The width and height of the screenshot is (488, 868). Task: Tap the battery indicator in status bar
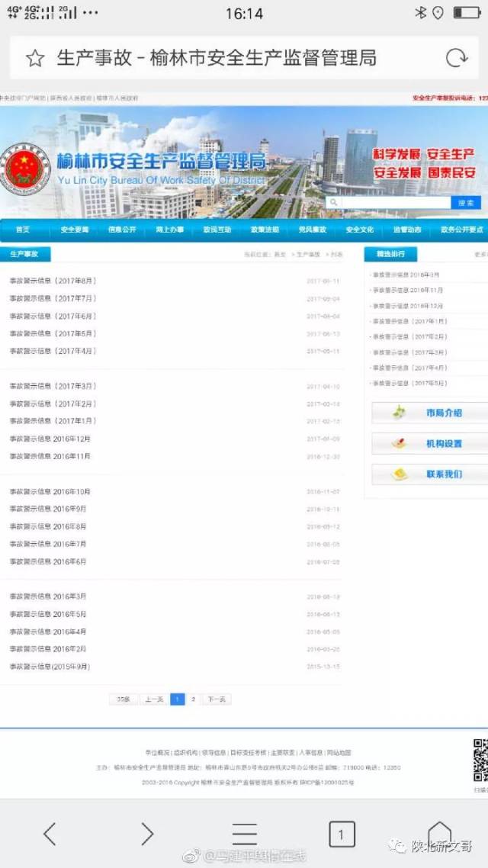(467, 13)
